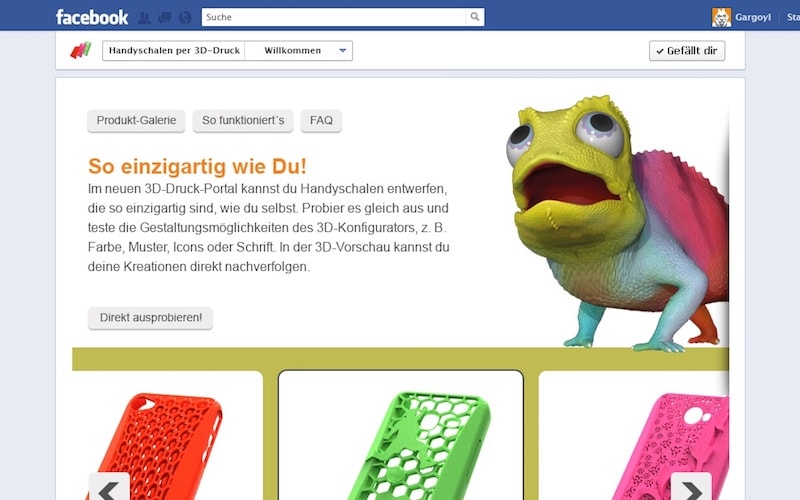Click the search magnifier icon
800x500 pixels.
[474, 17]
